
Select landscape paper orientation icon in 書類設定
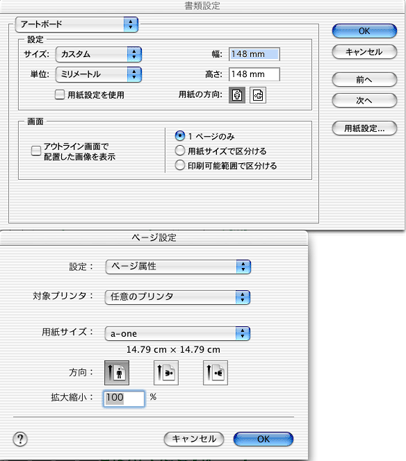tap(258, 95)
